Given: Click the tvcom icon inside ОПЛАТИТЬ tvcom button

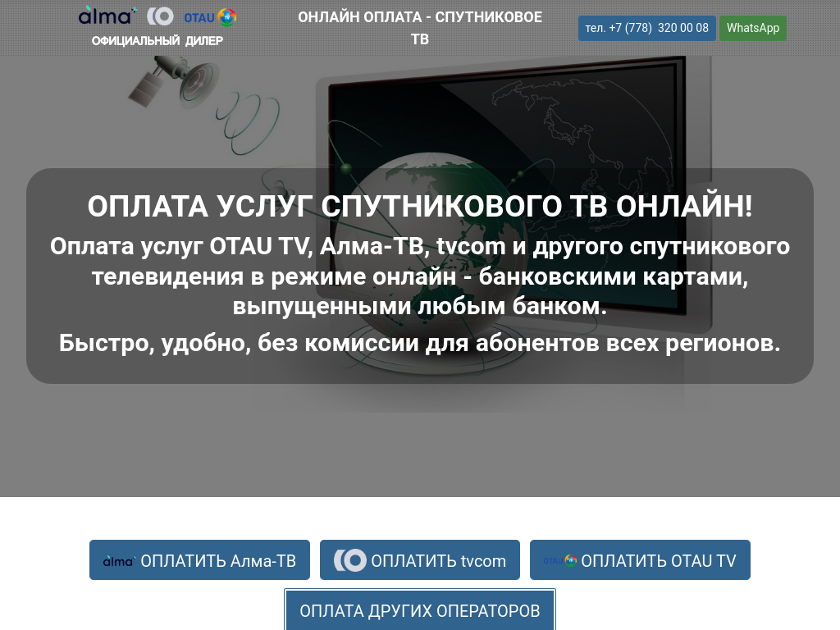Looking at the screenshot, I should [350, 560].
